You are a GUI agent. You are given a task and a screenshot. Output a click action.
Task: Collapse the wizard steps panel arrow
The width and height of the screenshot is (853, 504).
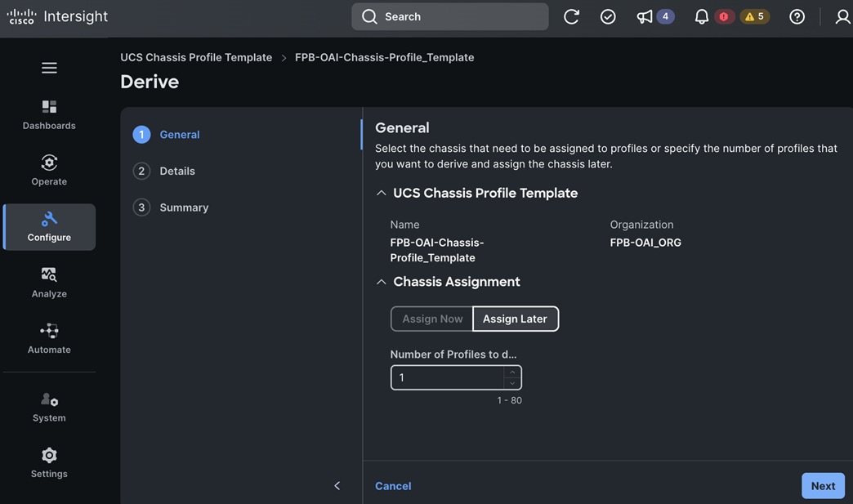337,485
